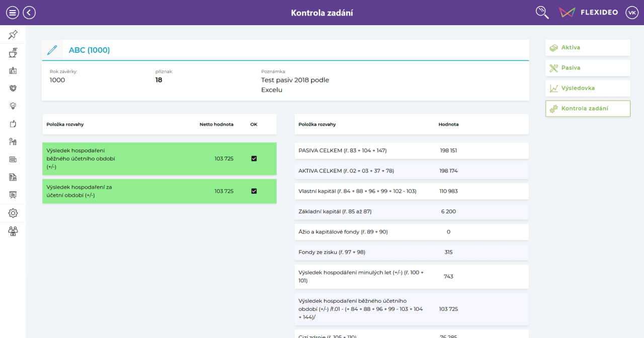Select the Vlastní kapitál row

coord(411,191)
